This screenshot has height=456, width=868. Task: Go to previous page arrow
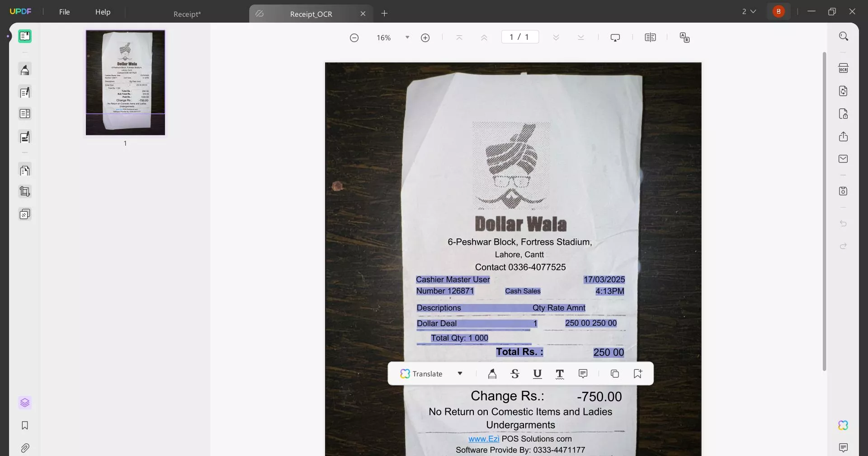point(484,38)
